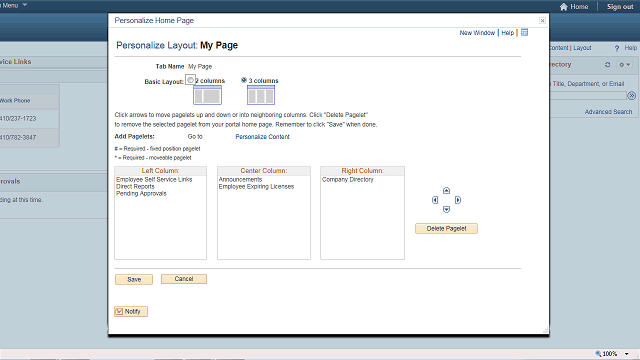The image size is (640, 360).
Task: Click the move pagelet up arrow
Action: (446, 191)
